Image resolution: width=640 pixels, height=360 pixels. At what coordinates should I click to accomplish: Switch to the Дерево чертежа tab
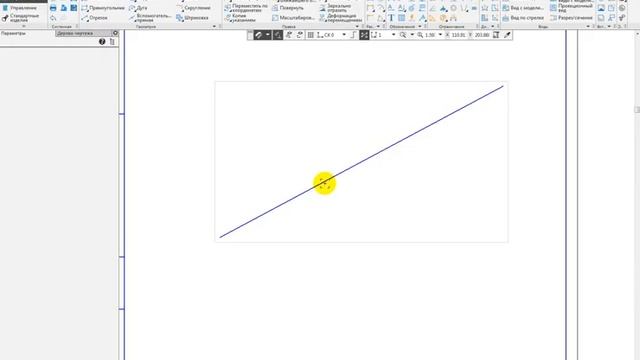tap(75, 33)
